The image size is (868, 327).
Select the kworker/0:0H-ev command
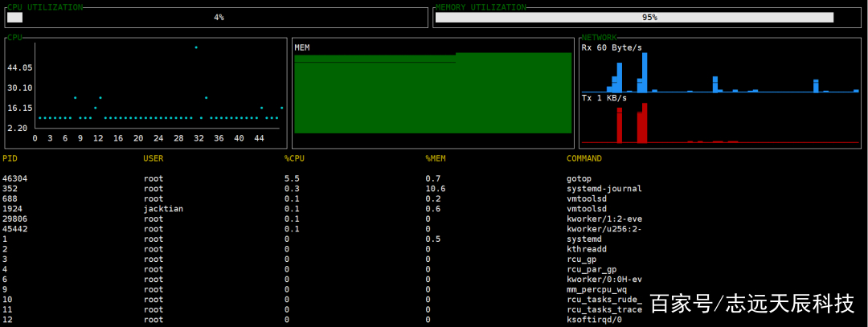coord(604,280)
